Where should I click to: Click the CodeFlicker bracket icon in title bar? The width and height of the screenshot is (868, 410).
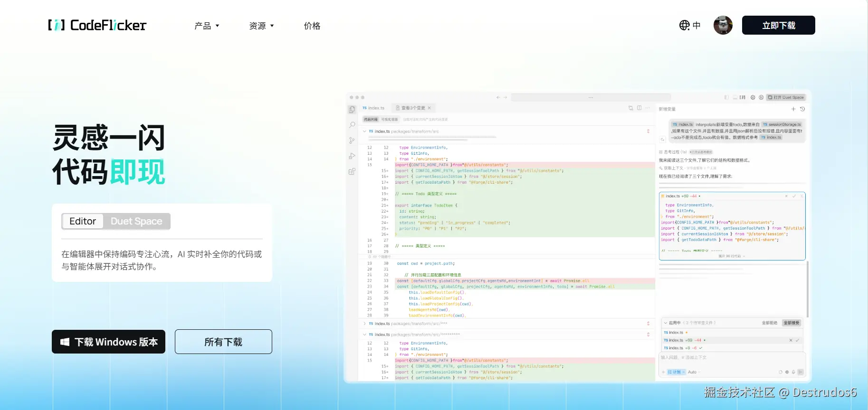(743, 97)
